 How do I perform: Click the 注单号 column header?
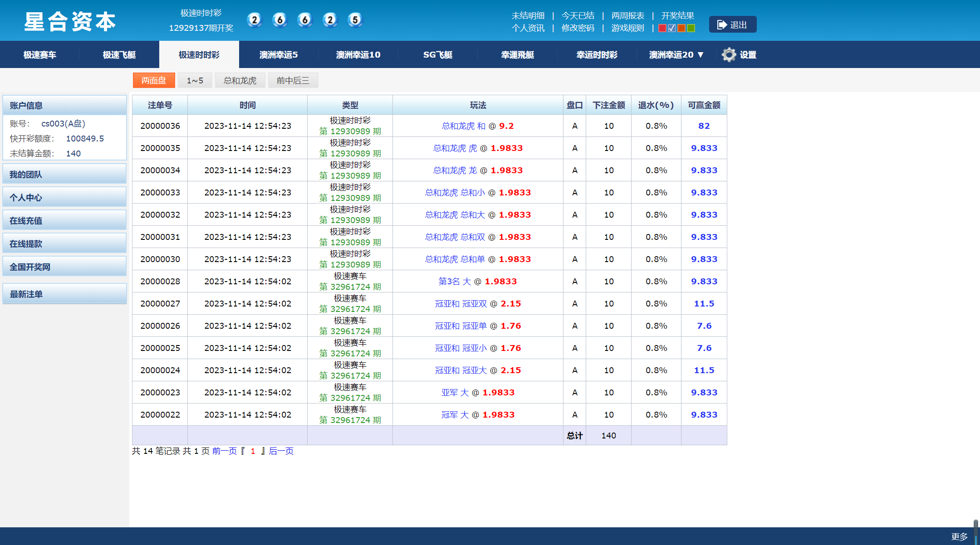click(x=160, y=105)
